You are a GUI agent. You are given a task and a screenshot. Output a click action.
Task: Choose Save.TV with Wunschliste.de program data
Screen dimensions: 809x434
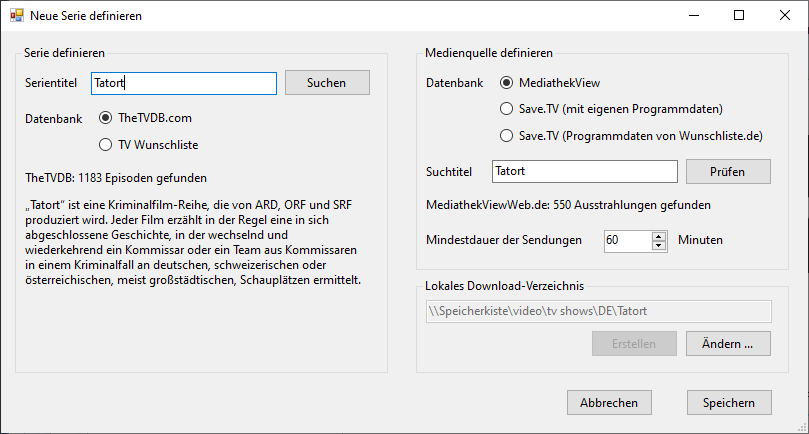tap(506, 135)
